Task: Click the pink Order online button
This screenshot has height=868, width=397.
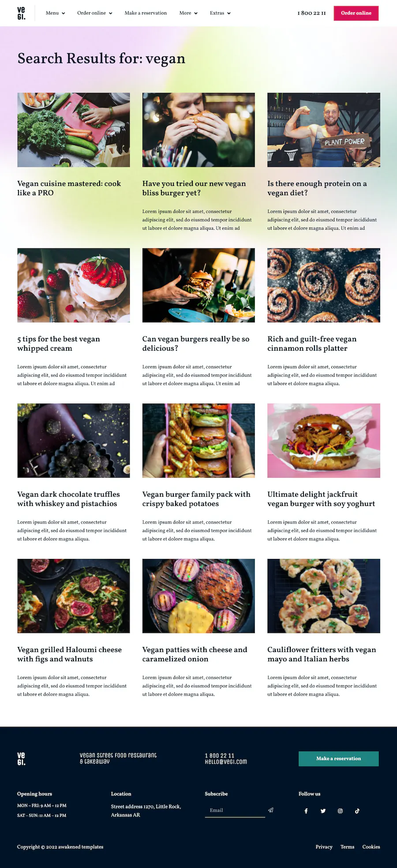Action: [356, 13]
